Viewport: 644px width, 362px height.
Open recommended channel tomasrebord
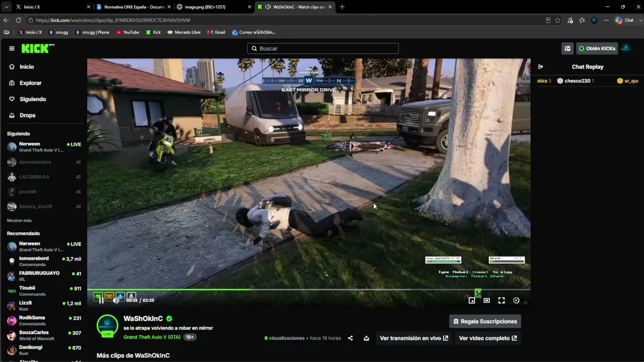pos(44,261)
